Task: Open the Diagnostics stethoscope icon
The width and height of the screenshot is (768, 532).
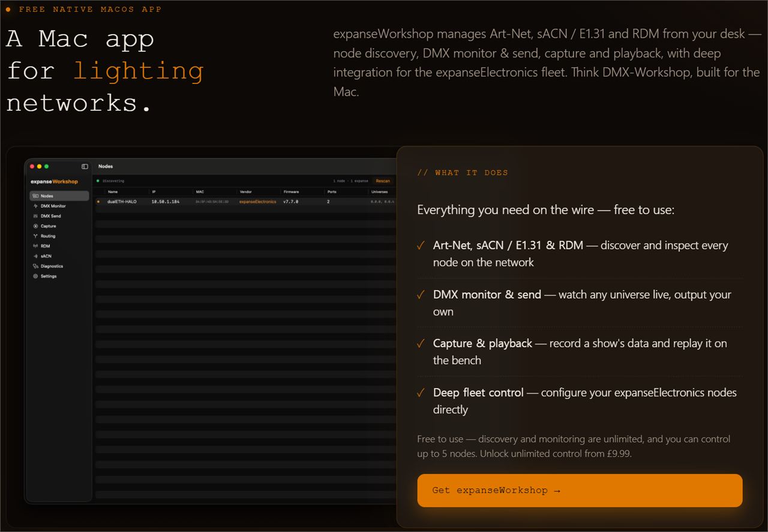Action: point(35,266)
